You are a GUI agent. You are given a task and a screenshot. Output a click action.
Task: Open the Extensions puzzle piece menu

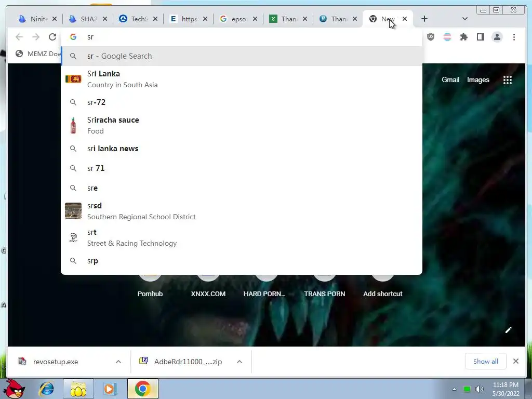click(464, 37)
